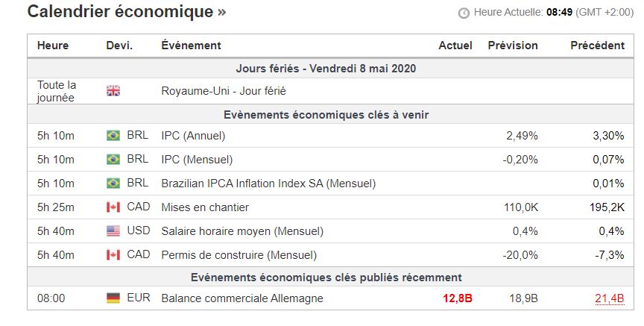This screenshot has width=644, height=326.
Task: Click the Canada flag for Mises en chantier
Action: [113, 207]
